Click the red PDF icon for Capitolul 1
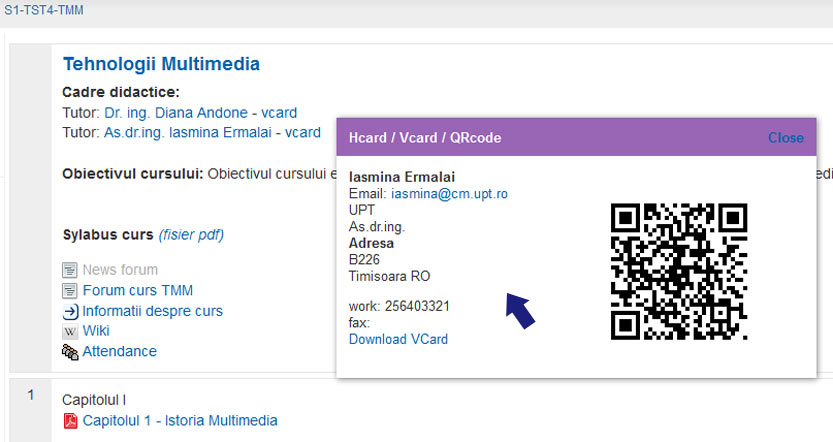Viewport: 833px width, 442px height. [x=70, y=421]
